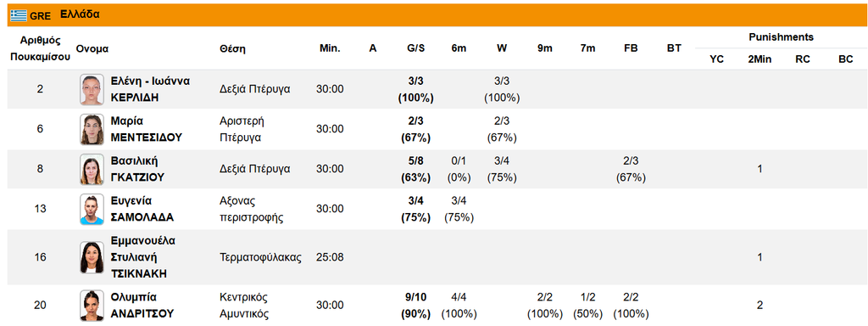
Task: Open ΤΣΙΚΝΑΚΗ goalkeeper photo
Action: [92, 257]
